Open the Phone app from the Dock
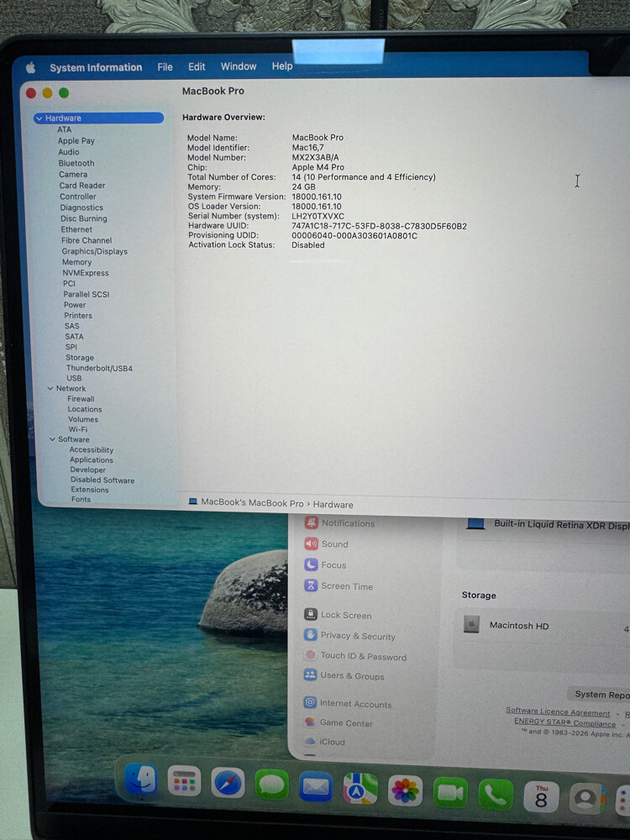Screen dimensions: 630x840 pyautogui.click(x=496, y=795)
